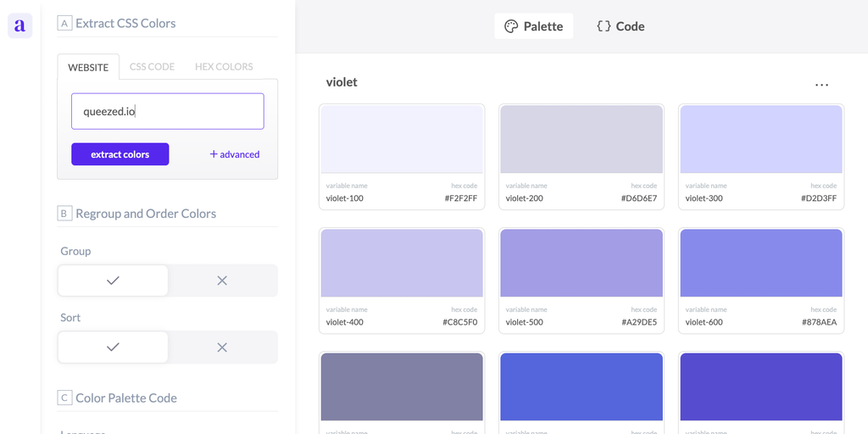
Task: Click the plus icon beside advanced
Action: click(214, 154)
